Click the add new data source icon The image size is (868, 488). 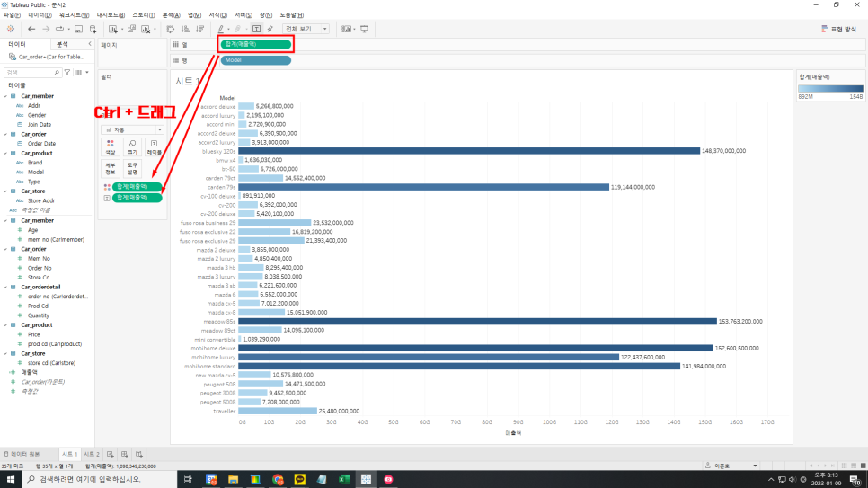(93, 29)
